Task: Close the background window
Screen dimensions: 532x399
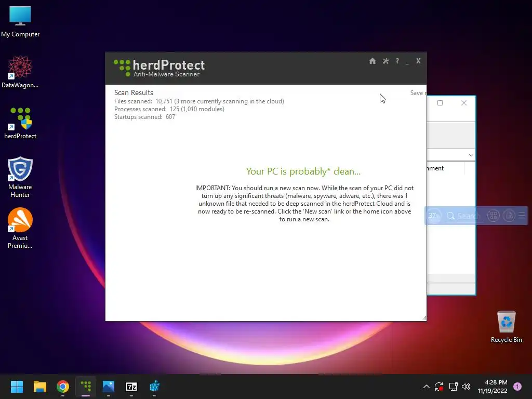Action: pyautogui.click(x=464, y=103)
